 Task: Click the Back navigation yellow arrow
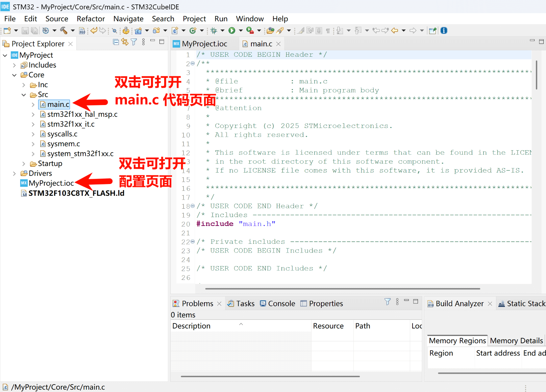tap(395, 31)
